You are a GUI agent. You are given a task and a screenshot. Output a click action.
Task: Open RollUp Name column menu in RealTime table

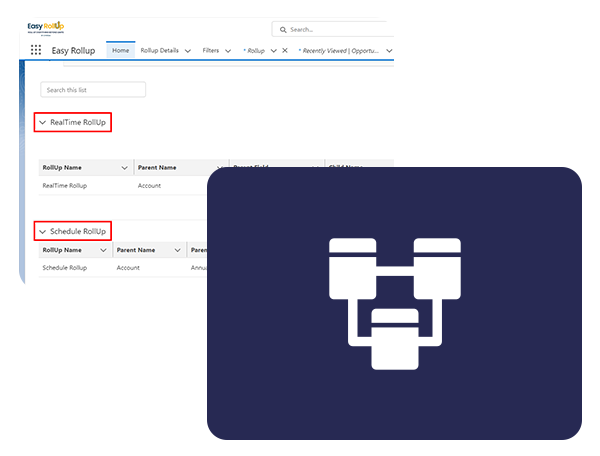point(124,168)
